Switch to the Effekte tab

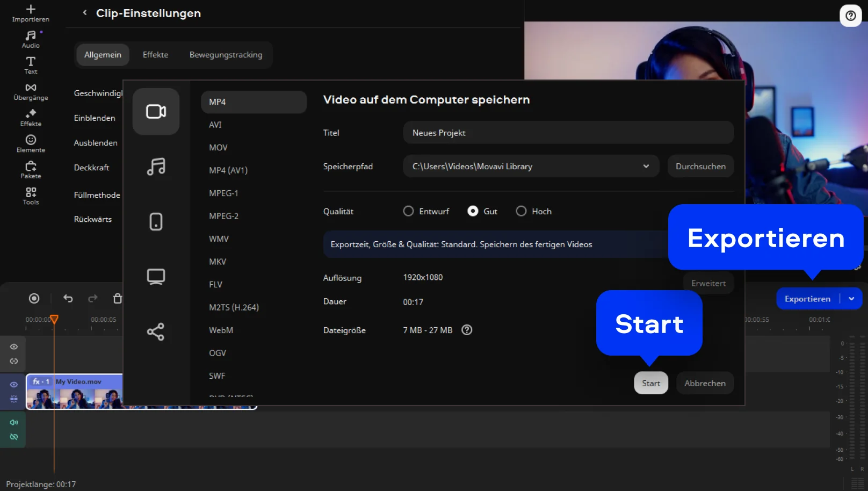tap(155, 55)
